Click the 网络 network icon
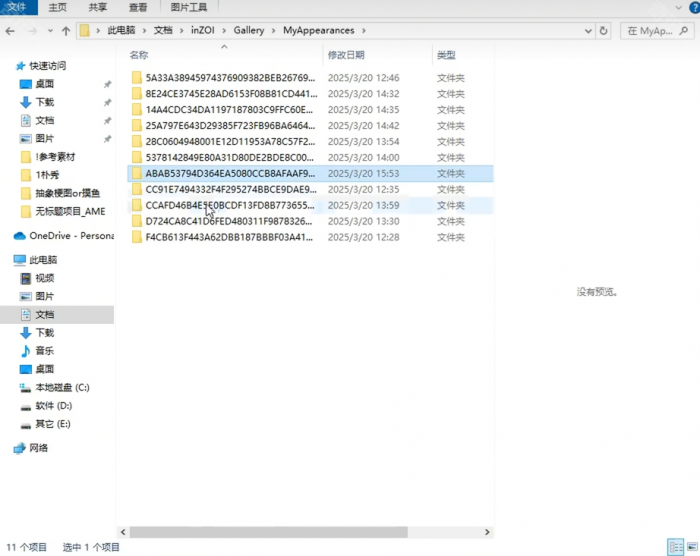This screenshot has height=556, width=700. [19, 448]
